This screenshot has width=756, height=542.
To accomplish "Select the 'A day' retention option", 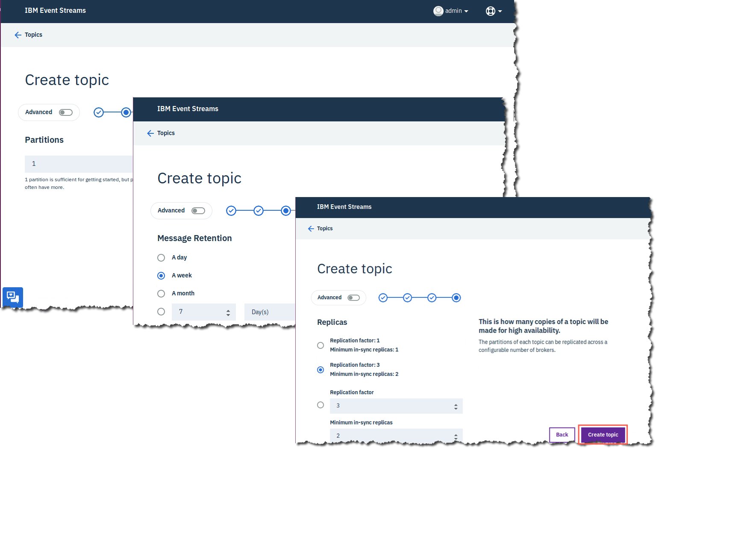I will (161, 258).
